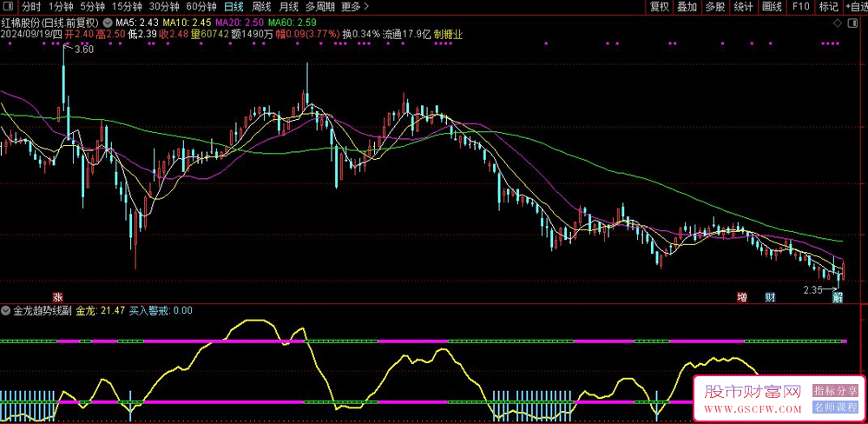Viewport: 868px width, 424px height.
Task: Open the 更多 periods menu
Action: [x=355, y=7]
